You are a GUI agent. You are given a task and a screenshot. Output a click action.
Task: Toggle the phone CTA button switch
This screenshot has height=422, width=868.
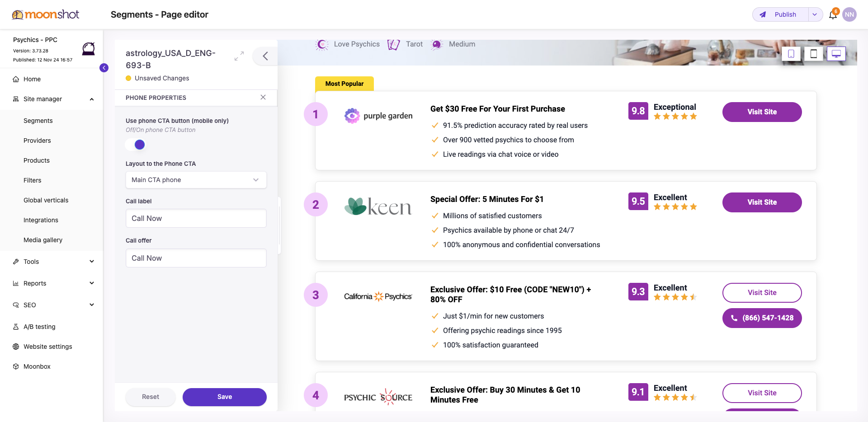tap(135, 145)
